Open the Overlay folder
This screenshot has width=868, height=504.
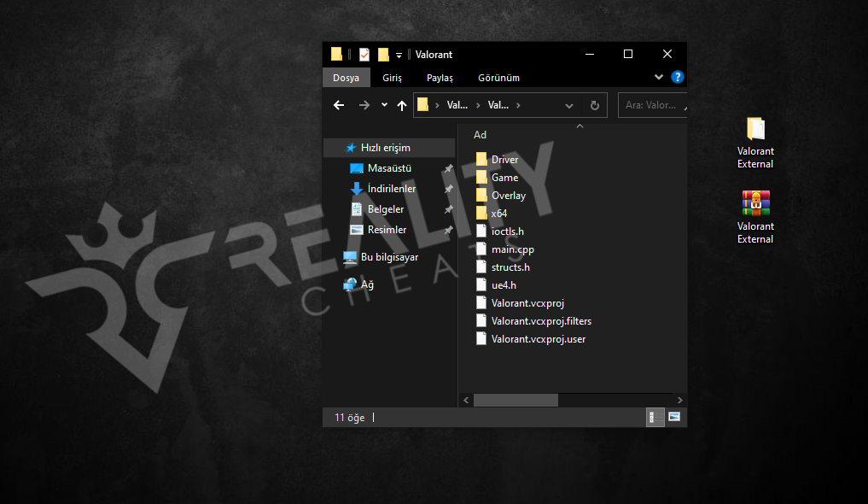(500, 196)
